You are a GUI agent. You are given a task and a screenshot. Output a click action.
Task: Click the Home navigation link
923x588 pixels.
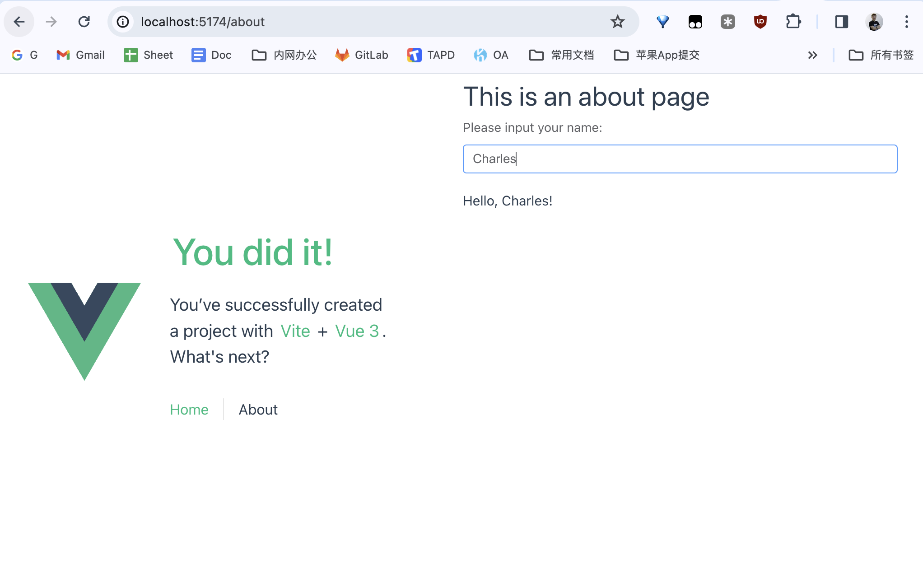[x=189, y=409]
